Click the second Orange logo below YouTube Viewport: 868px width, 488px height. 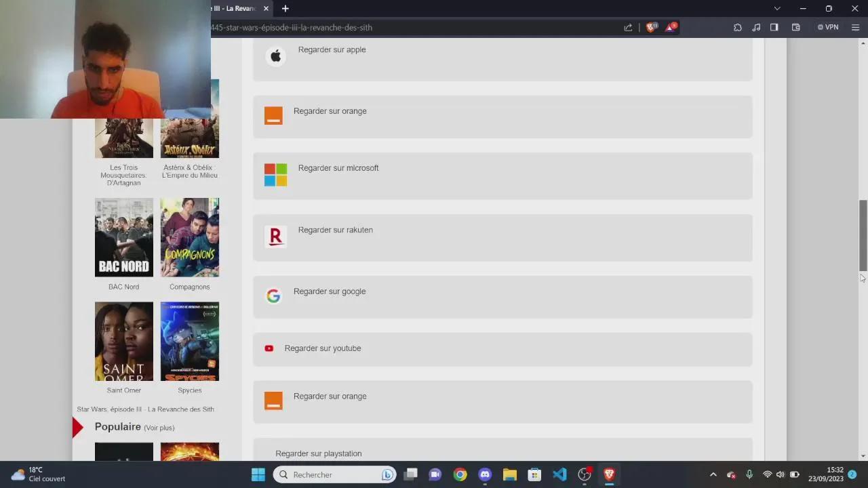coord(273,401)
